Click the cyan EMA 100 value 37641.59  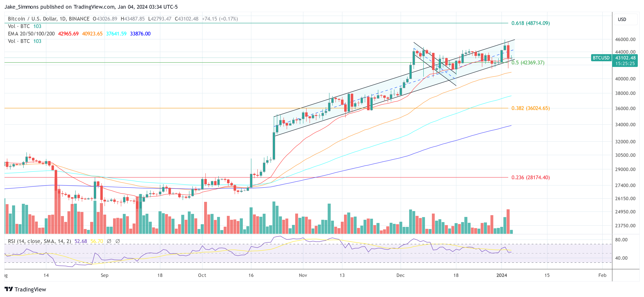tap(116, 34)
